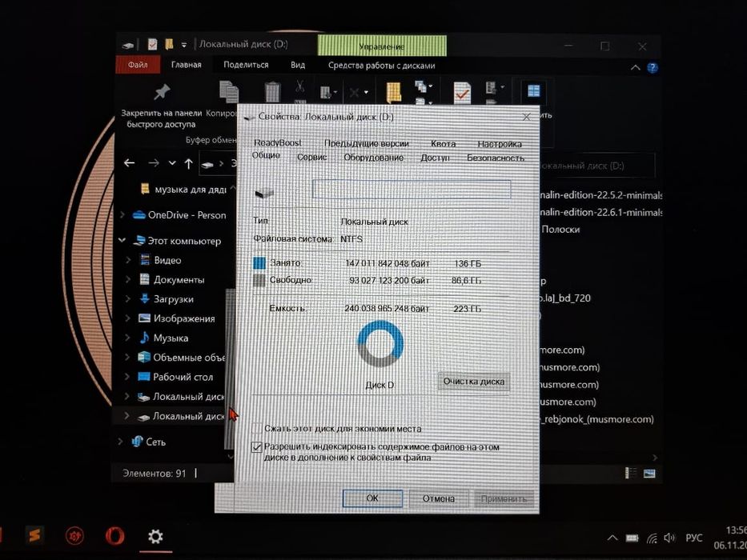Open Opera browser from taskbar
This screenshot has width=747, height=560.
114,536
